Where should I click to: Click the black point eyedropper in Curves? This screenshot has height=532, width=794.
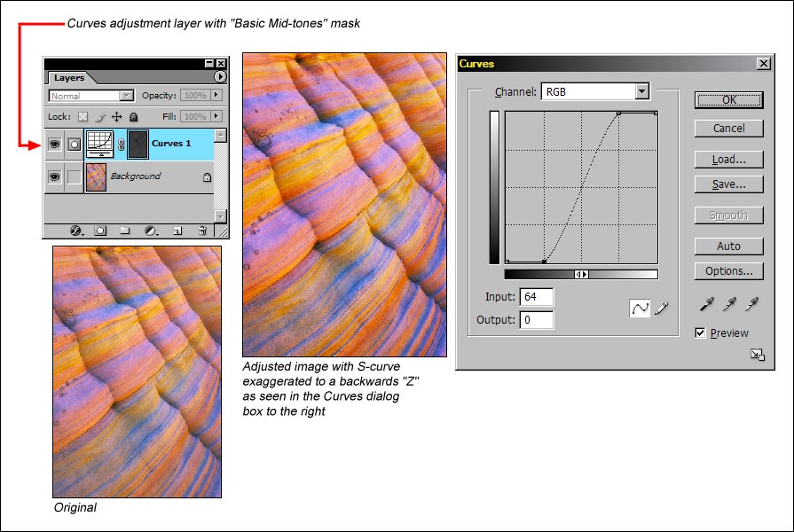click(x=707, y=305)
